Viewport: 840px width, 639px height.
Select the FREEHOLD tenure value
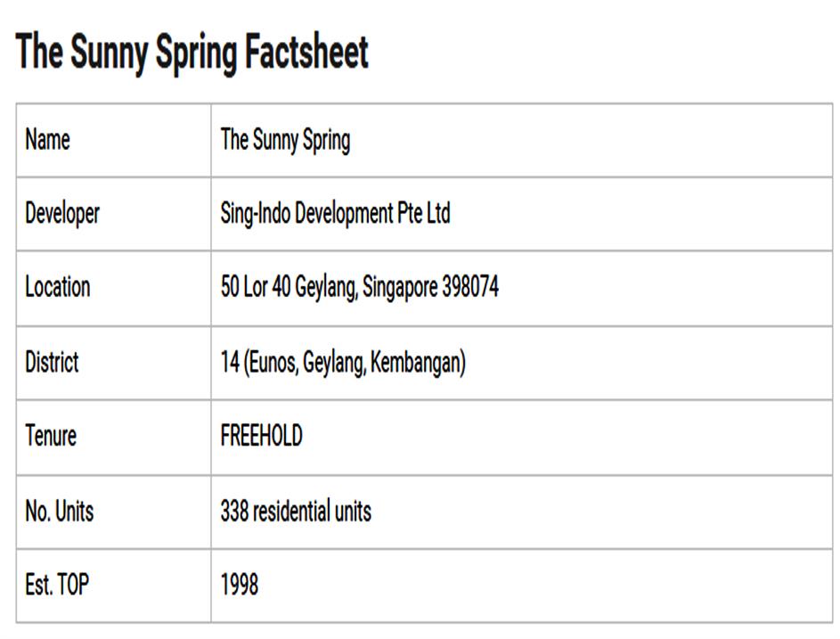[261, 436]
